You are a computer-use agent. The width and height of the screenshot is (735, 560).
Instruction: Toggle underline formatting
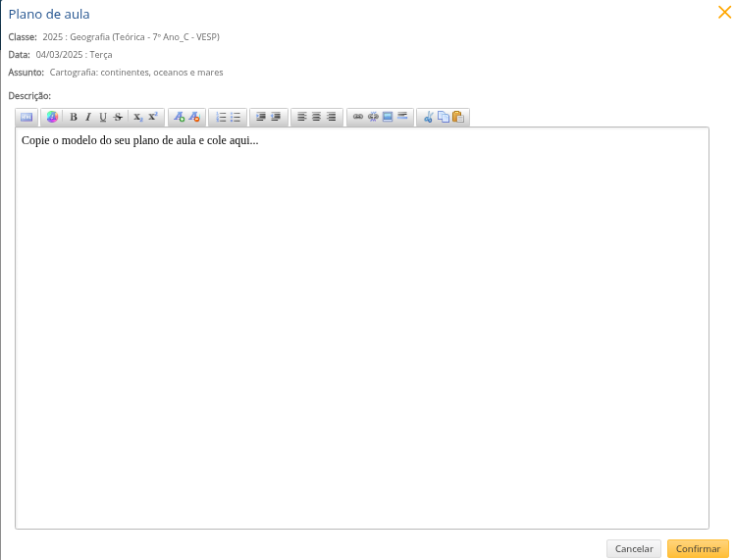[x=103, y=117]
